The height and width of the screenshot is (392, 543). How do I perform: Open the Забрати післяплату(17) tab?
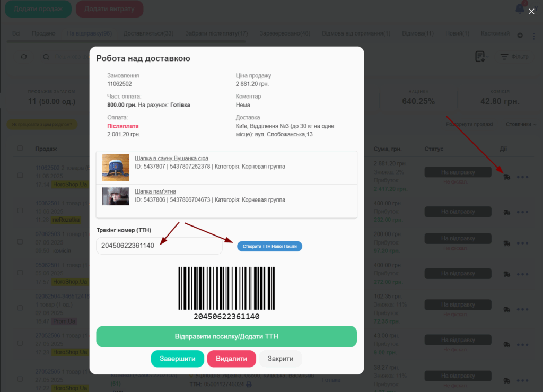point(216,33)
